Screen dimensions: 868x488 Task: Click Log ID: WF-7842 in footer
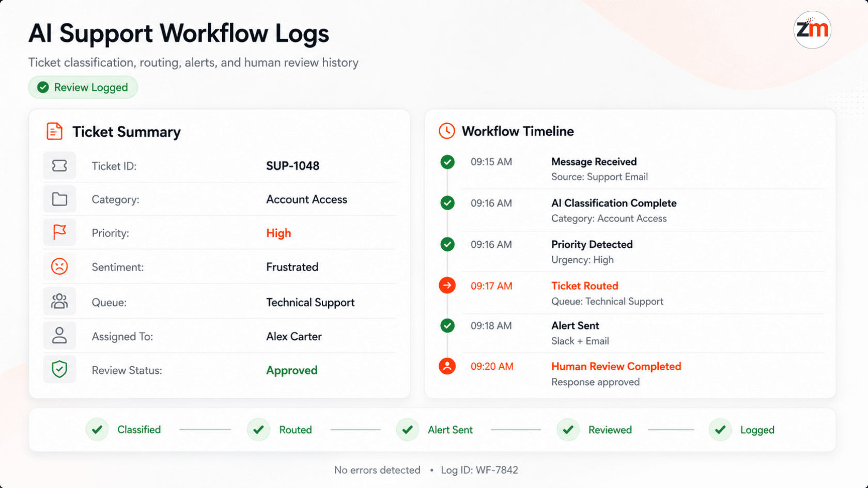click(x=479, y=470)
